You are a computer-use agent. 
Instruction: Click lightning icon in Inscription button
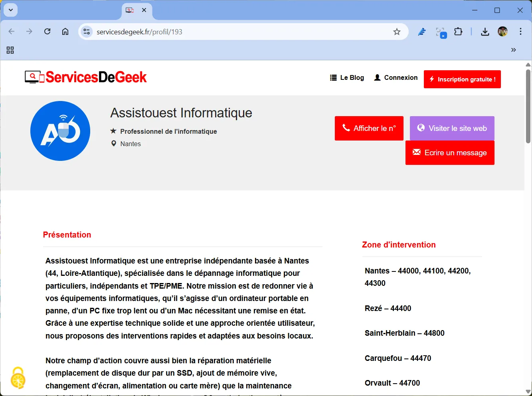[432, 79]
